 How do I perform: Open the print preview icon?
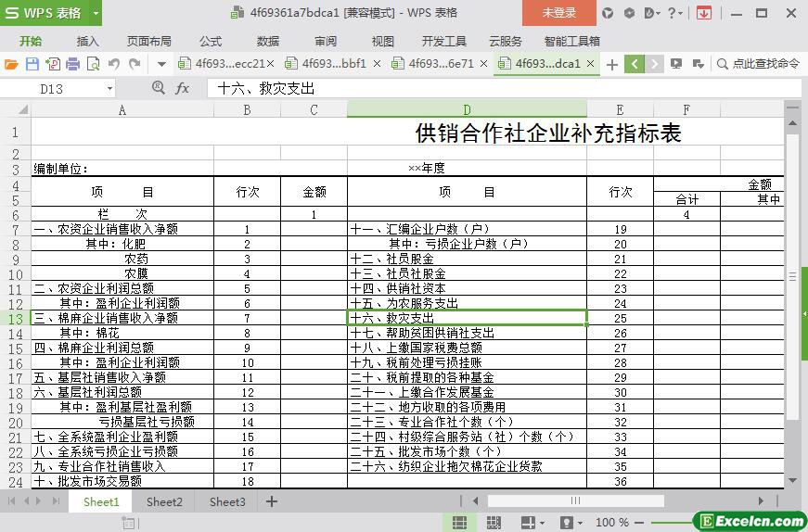94,64
